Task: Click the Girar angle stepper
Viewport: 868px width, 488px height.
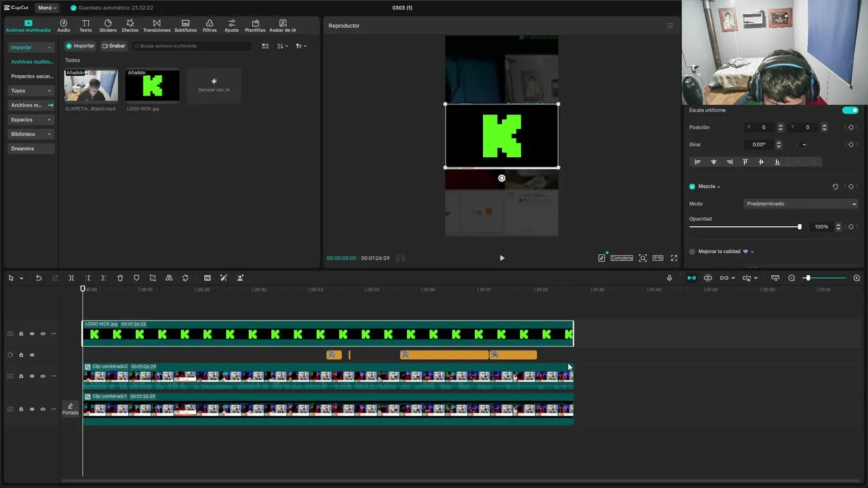Action: [x=778, y=144]
